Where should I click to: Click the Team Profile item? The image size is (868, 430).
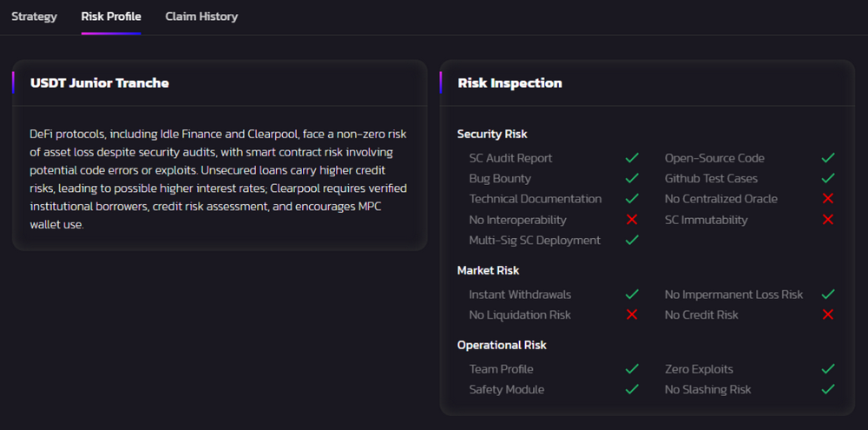click(501, 369)
